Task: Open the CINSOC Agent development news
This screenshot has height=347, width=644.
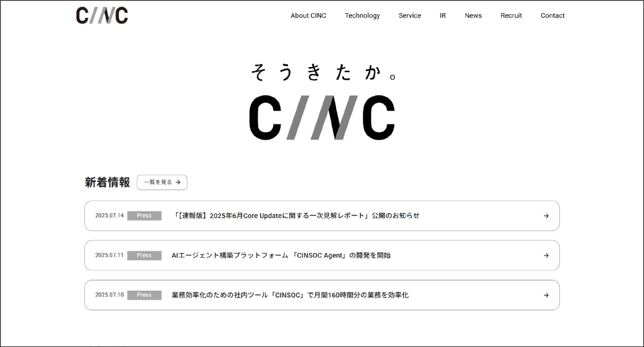Action: (x=281, y=255)
